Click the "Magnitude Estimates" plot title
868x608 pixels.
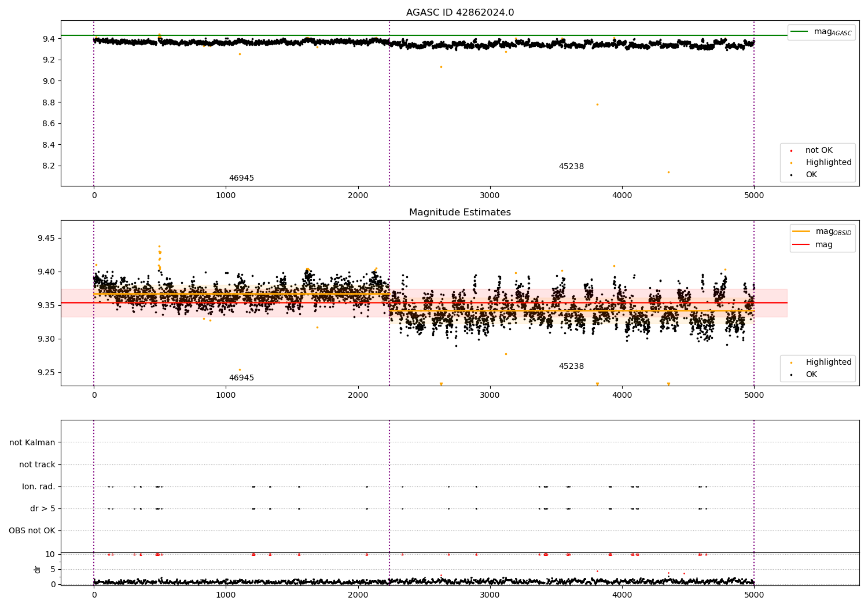click(460, 213)
